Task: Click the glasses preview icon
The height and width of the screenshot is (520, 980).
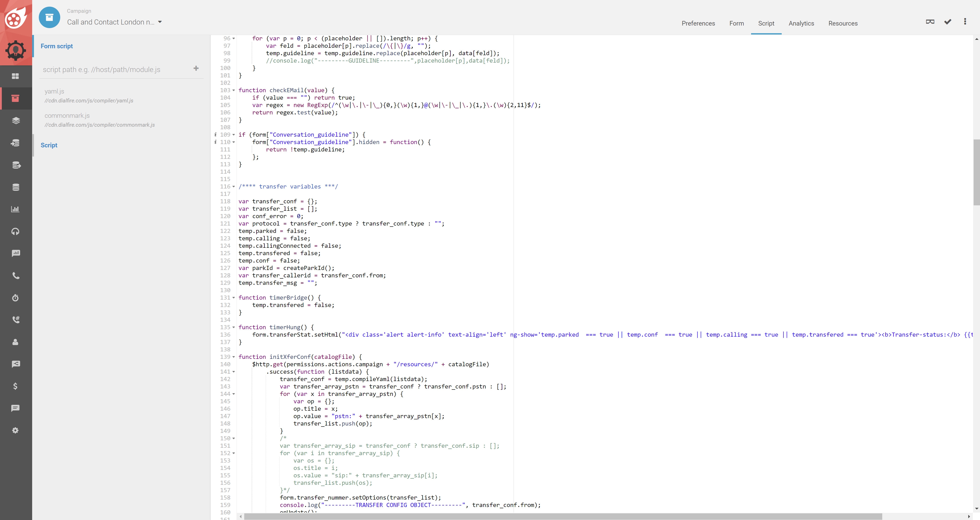Action: click(x=930, y=22)
